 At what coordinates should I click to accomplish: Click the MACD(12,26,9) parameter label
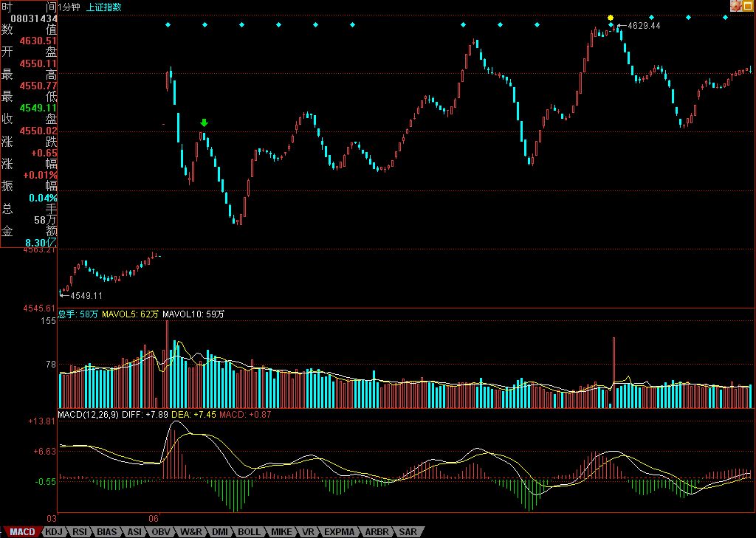point(89,415)
